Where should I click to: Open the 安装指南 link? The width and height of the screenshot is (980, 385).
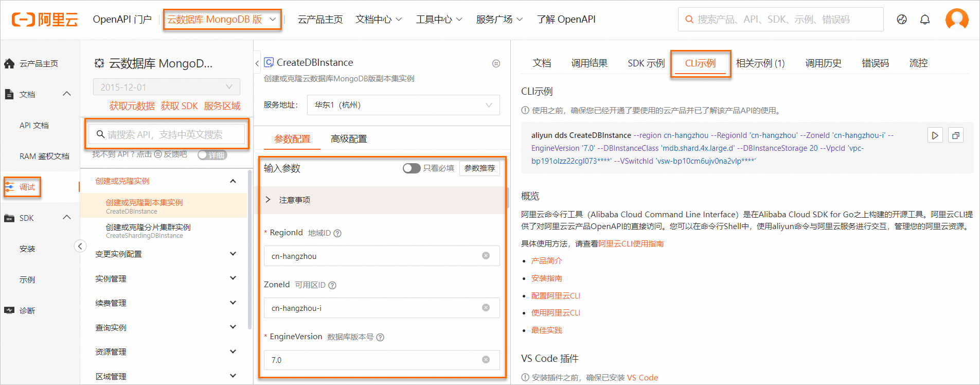tap(546, 278)
